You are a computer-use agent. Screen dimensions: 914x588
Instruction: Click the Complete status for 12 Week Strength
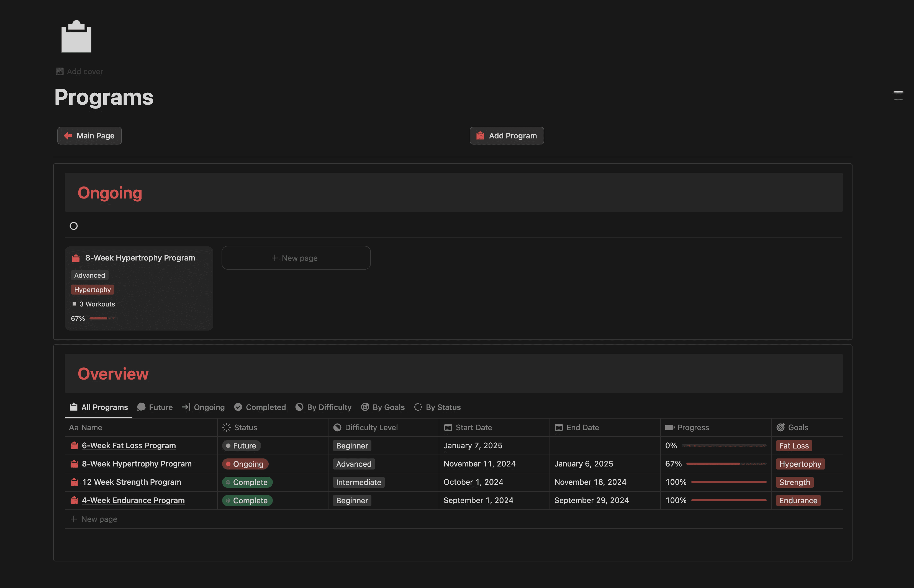pyautogui.click(x=247, y=482)
